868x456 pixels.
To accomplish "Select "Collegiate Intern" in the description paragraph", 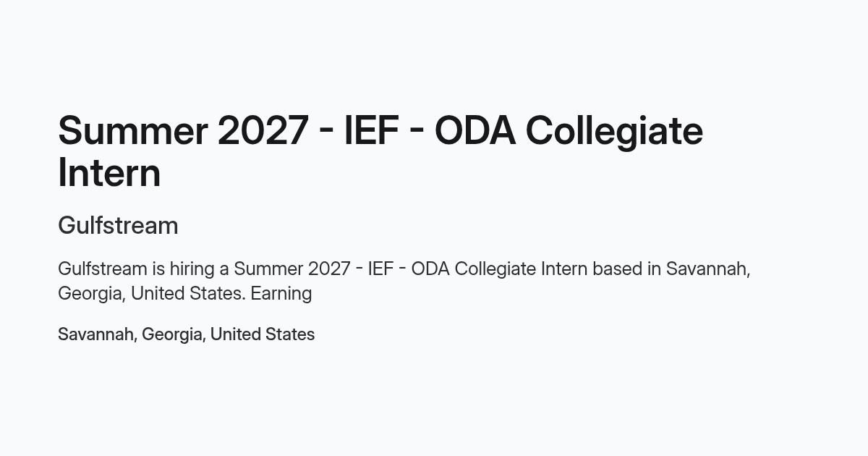I will point(521,270).
